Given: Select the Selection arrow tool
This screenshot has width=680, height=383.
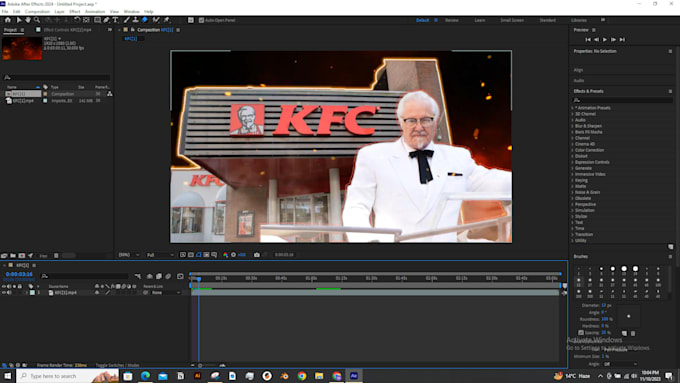Looking at the screenshot, I should click(x=19, y=20).
